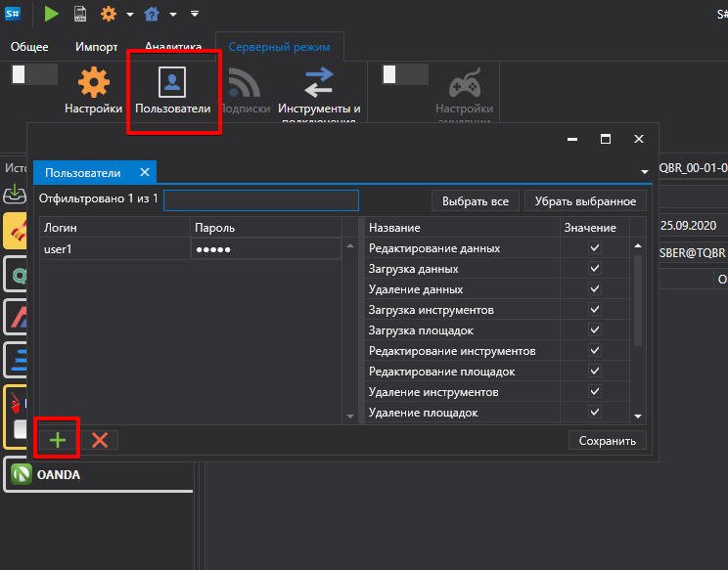Image resolution: width=728 pixels, height=570 pixels.
Task: Open the log file icon
Action: [80, 14]
